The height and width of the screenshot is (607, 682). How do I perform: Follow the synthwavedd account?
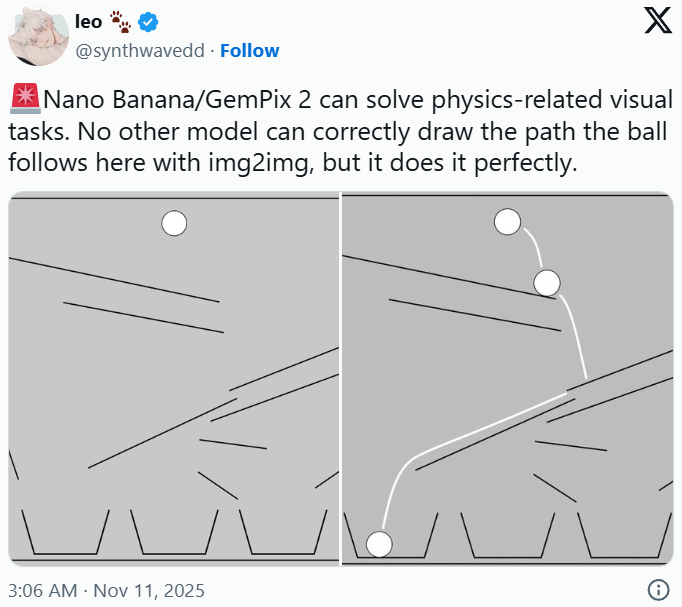point(249,50)
